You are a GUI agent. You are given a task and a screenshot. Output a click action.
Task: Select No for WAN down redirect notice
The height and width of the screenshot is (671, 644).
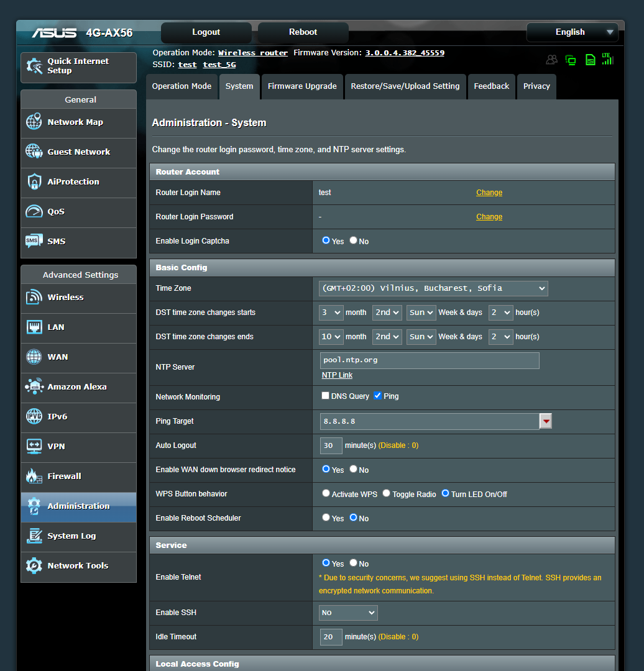pos(353,469)
